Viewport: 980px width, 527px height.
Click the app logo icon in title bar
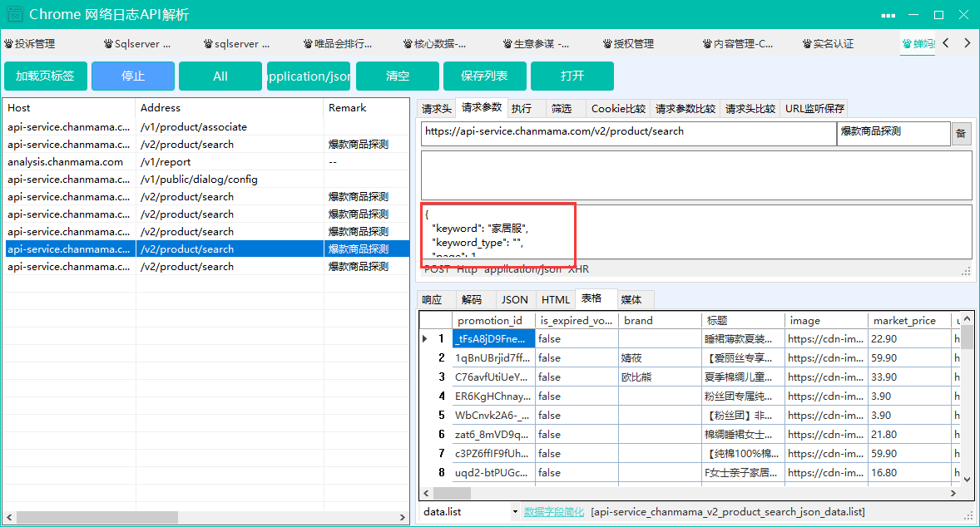point(14,14)
